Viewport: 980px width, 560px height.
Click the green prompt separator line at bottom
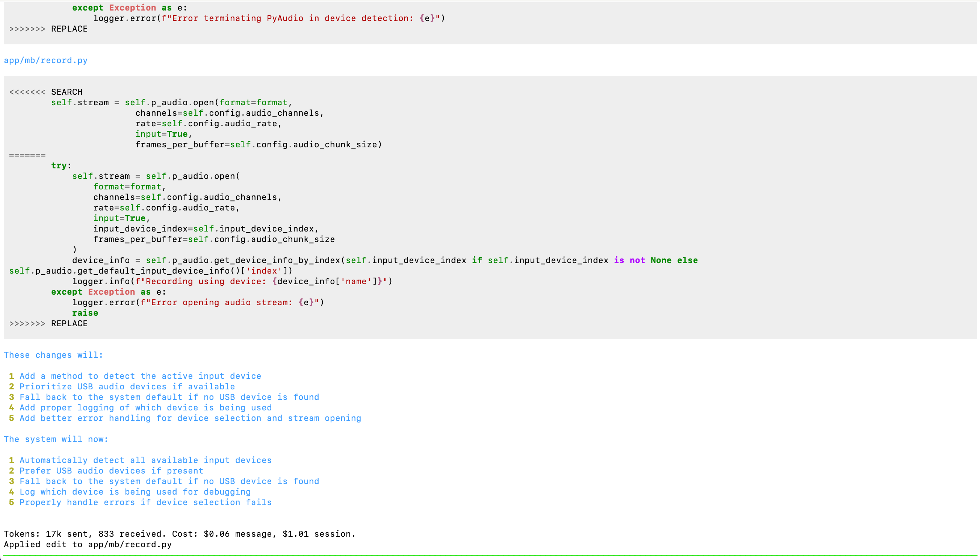[x=490, y=555]
